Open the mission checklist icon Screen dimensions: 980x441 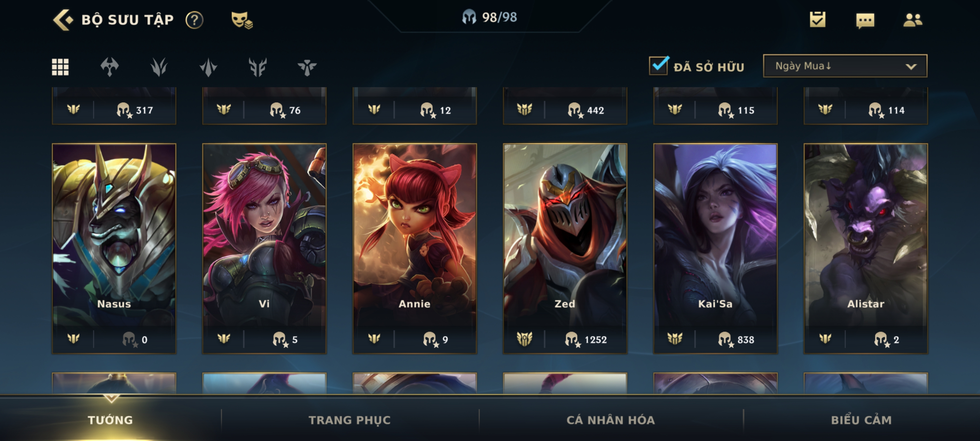point(818,19)
